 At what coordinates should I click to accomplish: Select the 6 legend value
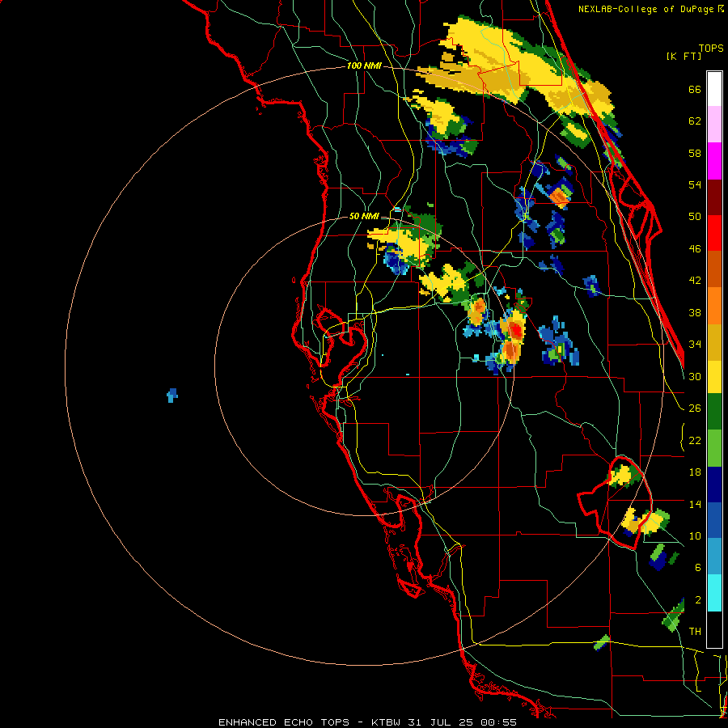(x=698, y=567)
